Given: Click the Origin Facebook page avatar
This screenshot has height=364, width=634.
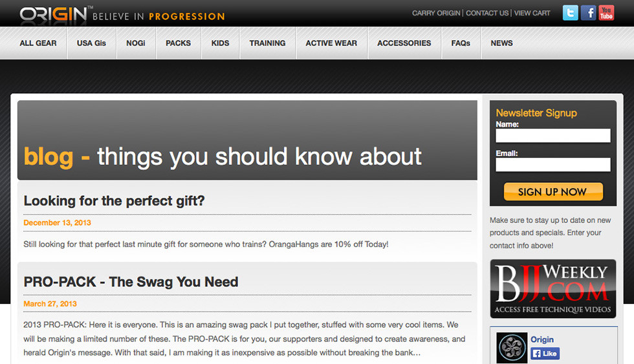Looking at the screenshot, I should tap(512, 347).
